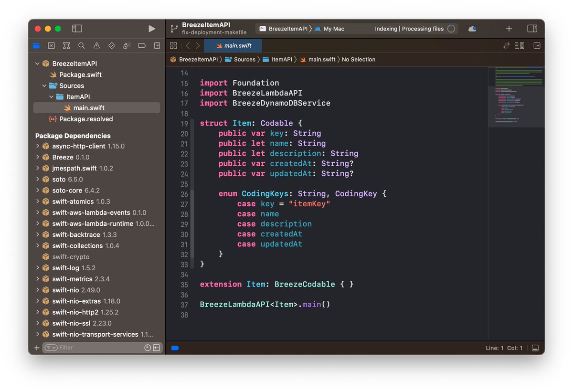
Task: Open the Find navigator magnifier icon
Action: [82, 46]
